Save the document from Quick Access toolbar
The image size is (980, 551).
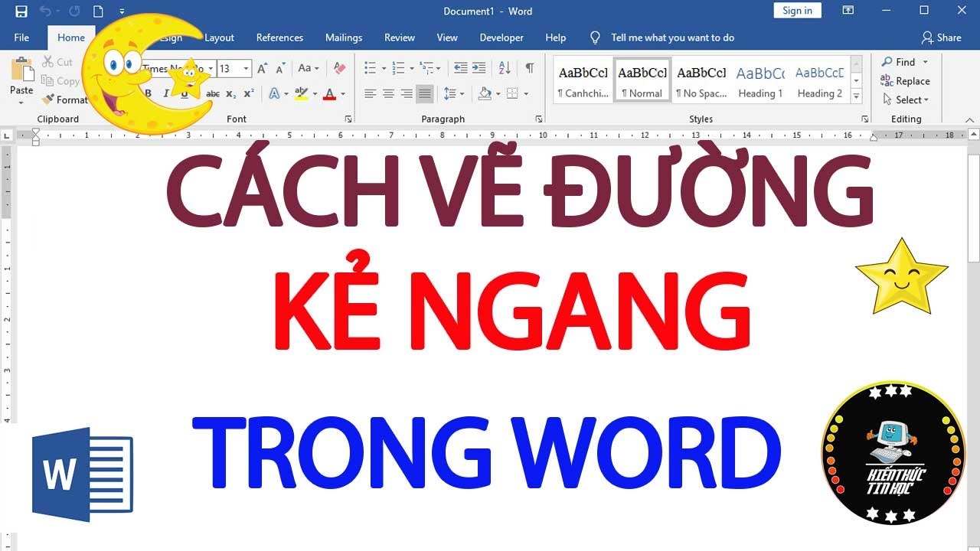pos(21,11)
